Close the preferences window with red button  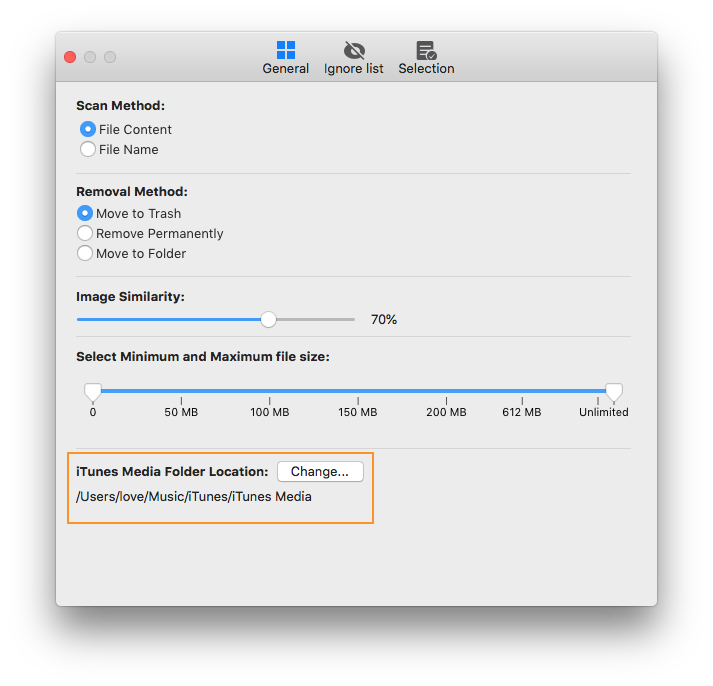tap(70, 57)
